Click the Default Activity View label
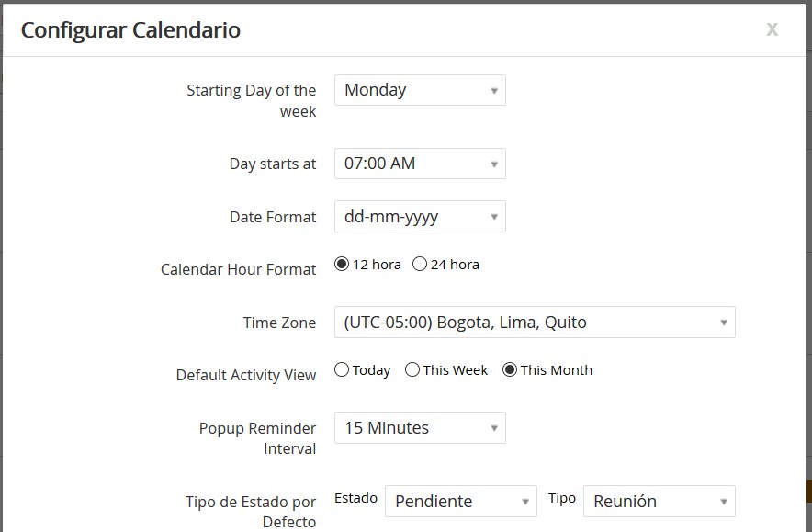Image resolution: width=812 pixels, height=532 pixels. (246, 375)
